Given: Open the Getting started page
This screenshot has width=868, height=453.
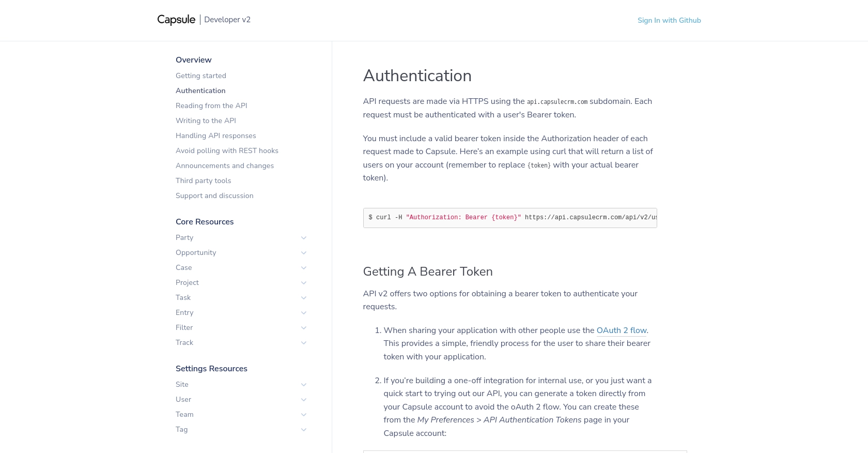Looking at the screenshot, I should (x=201, y=75).
